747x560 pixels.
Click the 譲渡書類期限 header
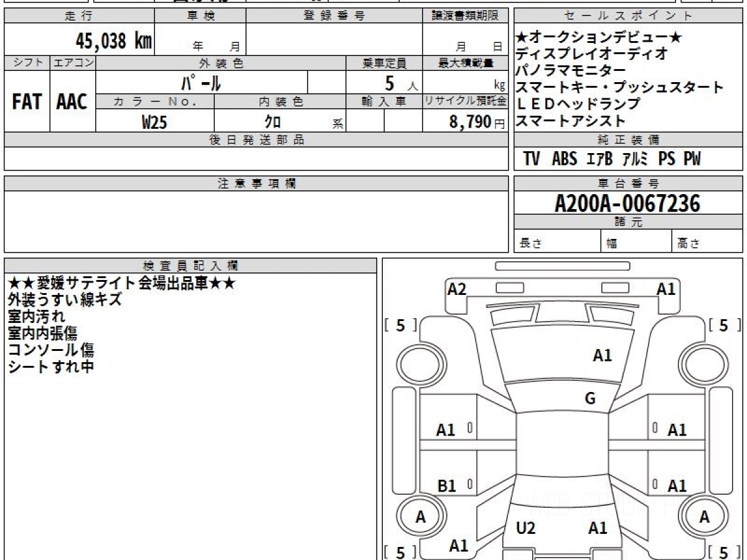click(465, 16)
